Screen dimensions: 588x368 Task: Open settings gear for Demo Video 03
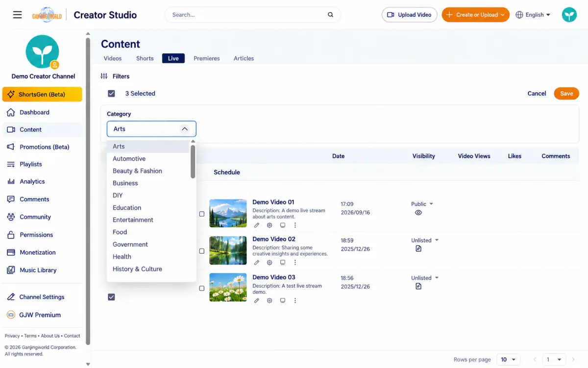pos(269,300)
